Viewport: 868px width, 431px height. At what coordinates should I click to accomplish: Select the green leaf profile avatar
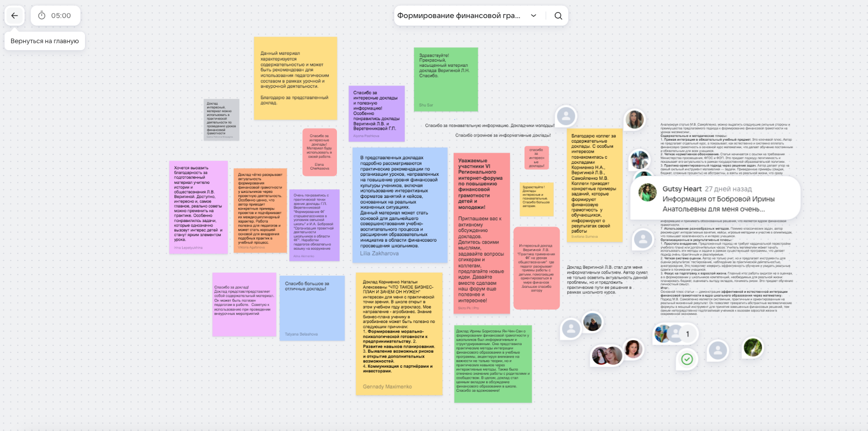click(752, 347)
